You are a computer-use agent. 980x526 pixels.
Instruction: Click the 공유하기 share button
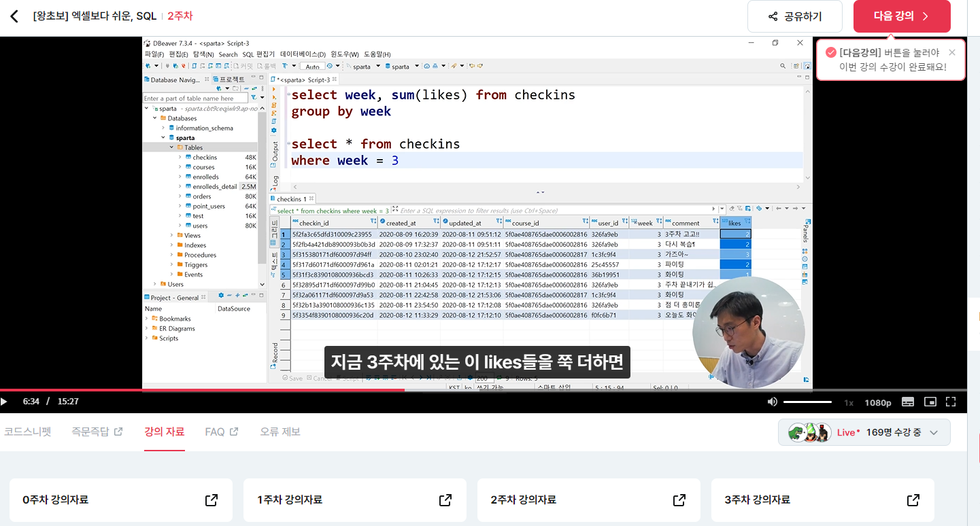795,16
